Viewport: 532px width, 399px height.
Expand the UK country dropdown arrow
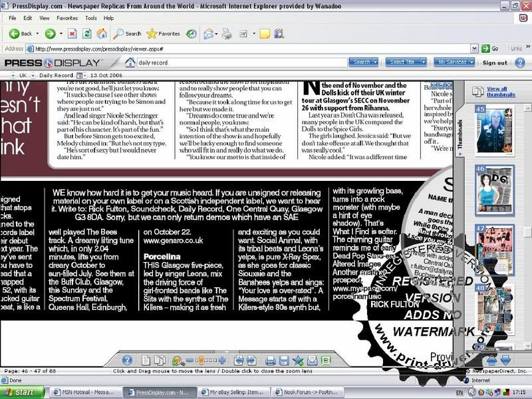13,75
